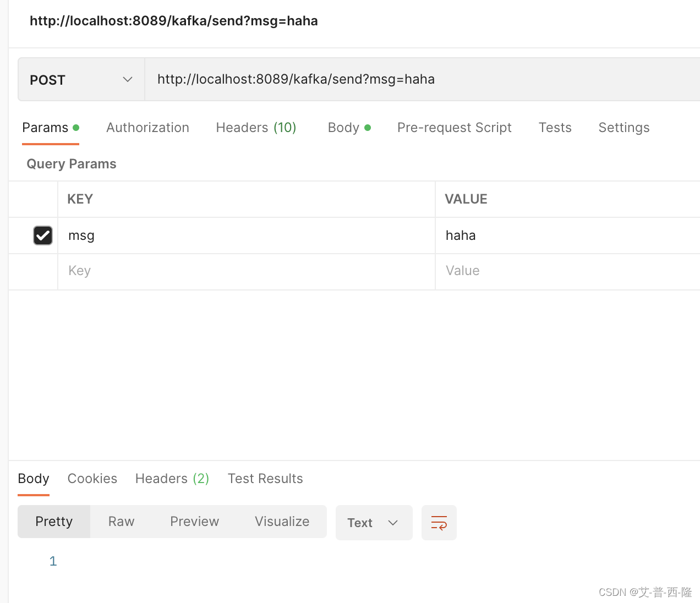Screen dimensions: 700x603
Task: View Cookies in the response section
Action: click(x=92, y=478)
